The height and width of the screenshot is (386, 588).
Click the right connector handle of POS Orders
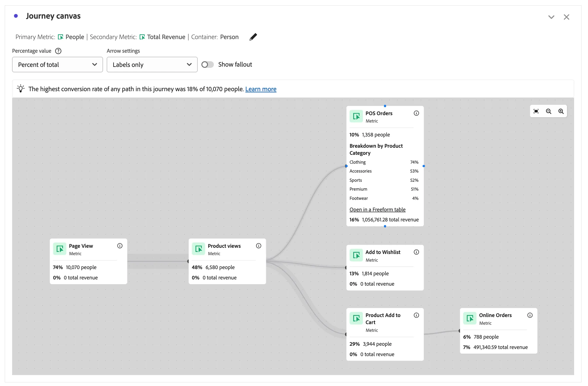424,166
